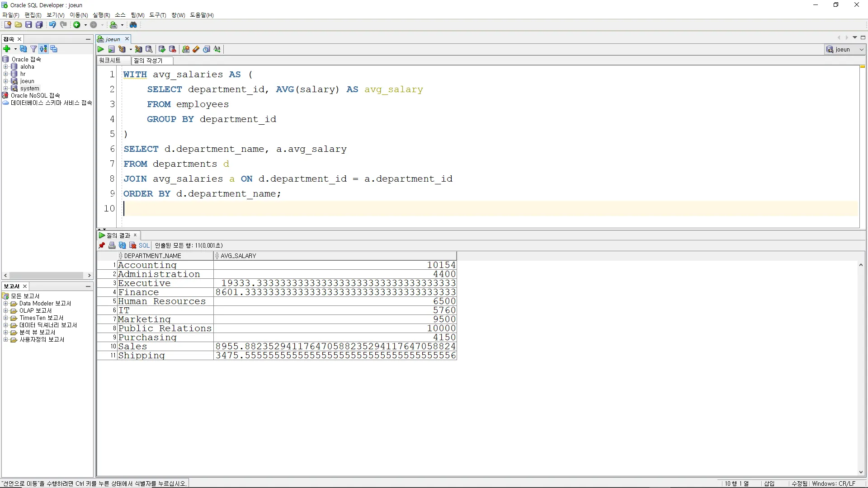Click the Rollback icon in worksheet toolbar

172,49
